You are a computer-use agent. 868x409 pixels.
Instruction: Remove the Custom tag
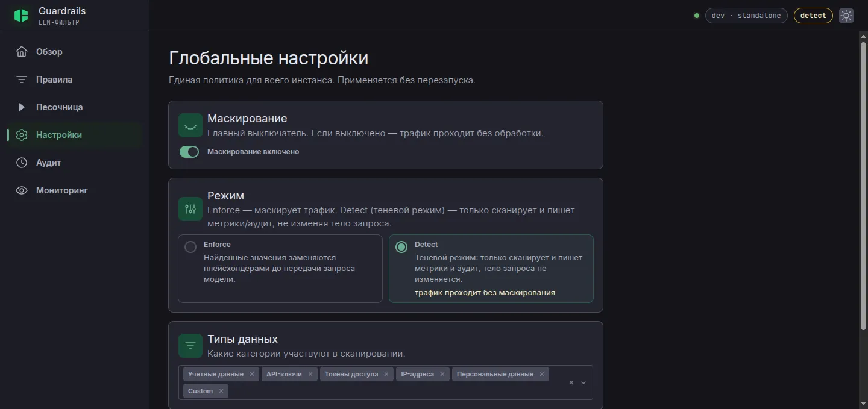pos(221,391)
